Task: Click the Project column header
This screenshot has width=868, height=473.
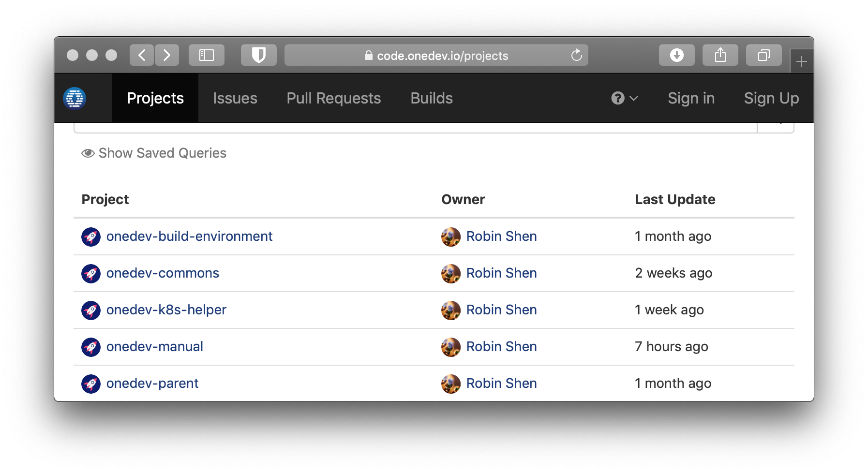Action: click(x=105, y=199)
